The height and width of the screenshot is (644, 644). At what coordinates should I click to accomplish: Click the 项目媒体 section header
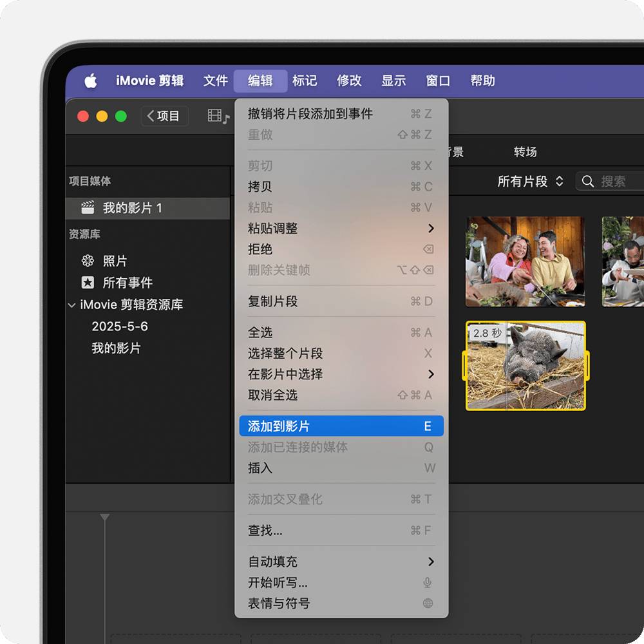[x=90, y=181]
